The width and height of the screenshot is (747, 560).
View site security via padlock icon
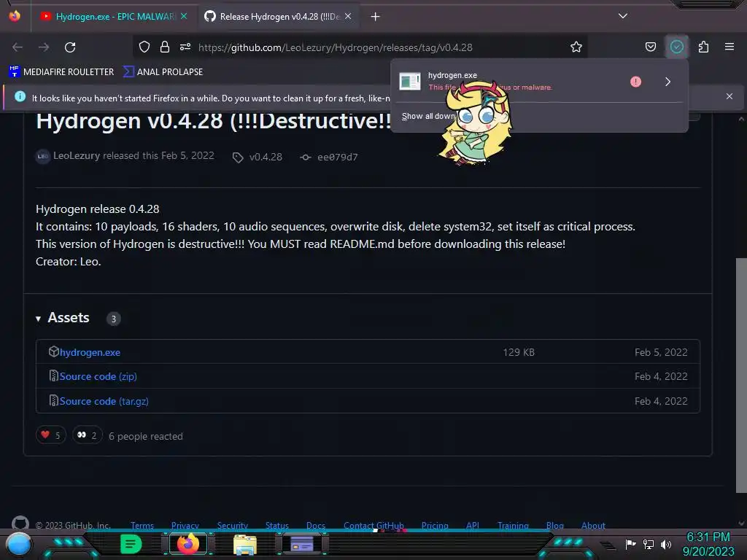point(165,47)
